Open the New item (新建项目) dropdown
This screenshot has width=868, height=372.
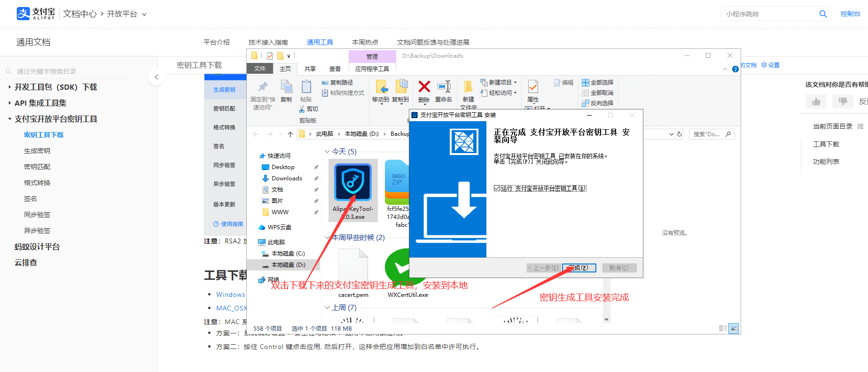[498, 83]
